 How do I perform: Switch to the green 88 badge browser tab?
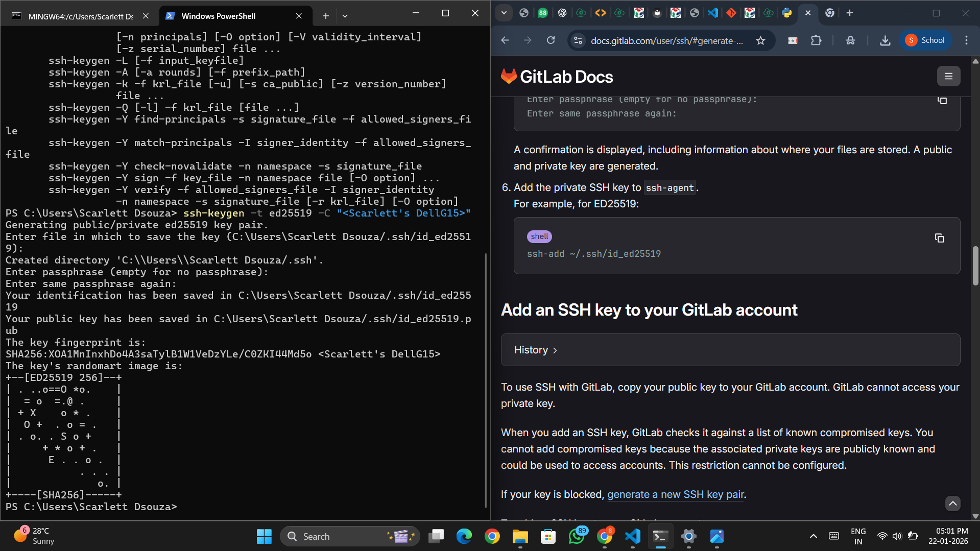(x=543, y=13)
